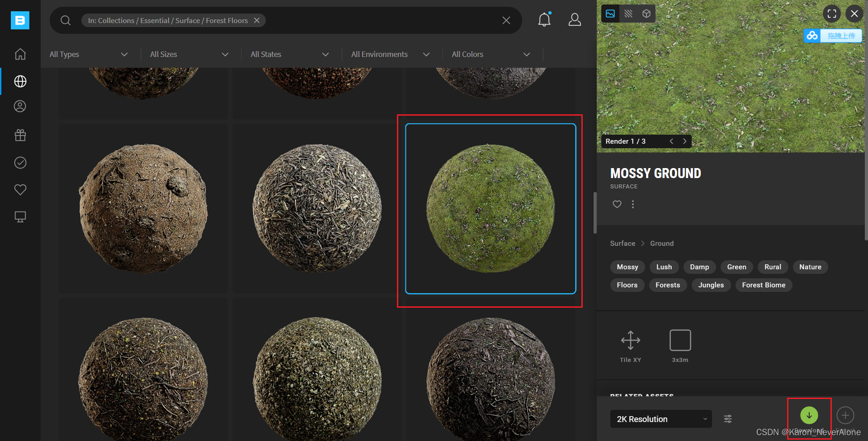The height and width of the screenshot is (441, 868).
Task: Open download settings sliders icon
Action: click(x=728, y=419)
